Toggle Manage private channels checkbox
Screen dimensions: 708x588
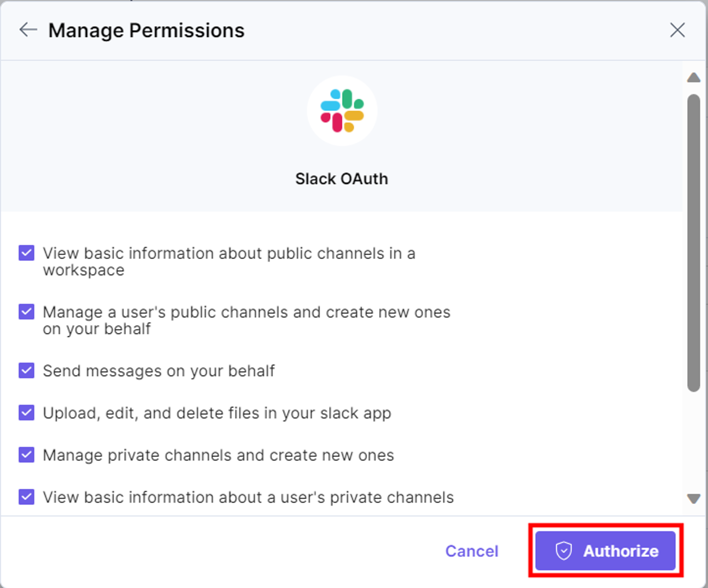tap(26, 455)
